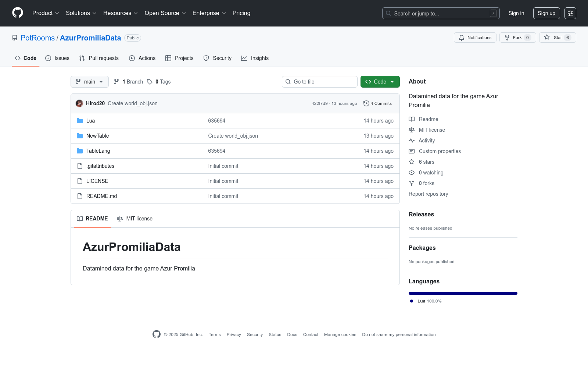
Task: Click the Lua folder icon
Action: (x=80, y=121)
